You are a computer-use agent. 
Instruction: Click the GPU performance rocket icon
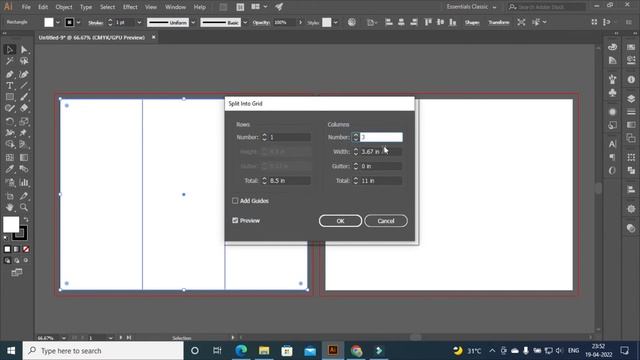coord(279,7)
